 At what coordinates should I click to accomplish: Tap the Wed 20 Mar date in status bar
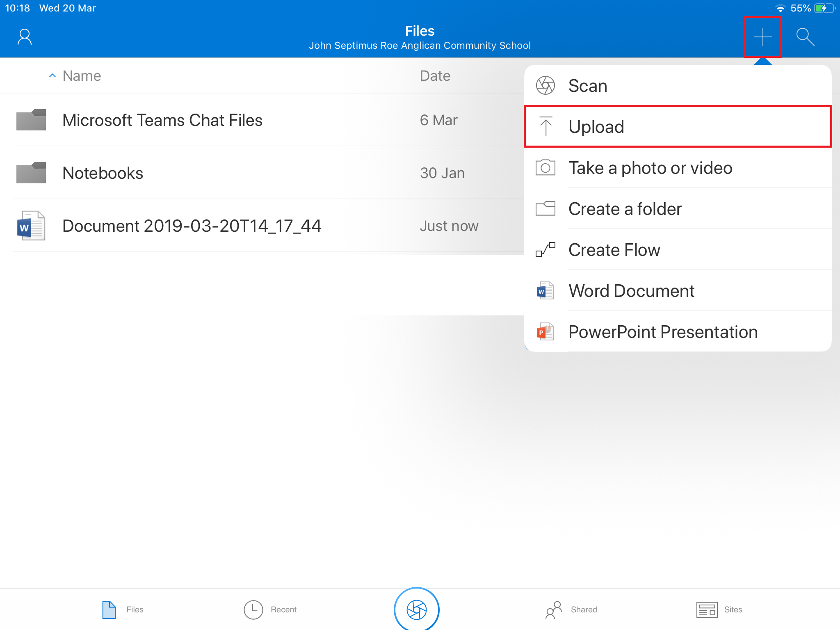click(68, 8)
